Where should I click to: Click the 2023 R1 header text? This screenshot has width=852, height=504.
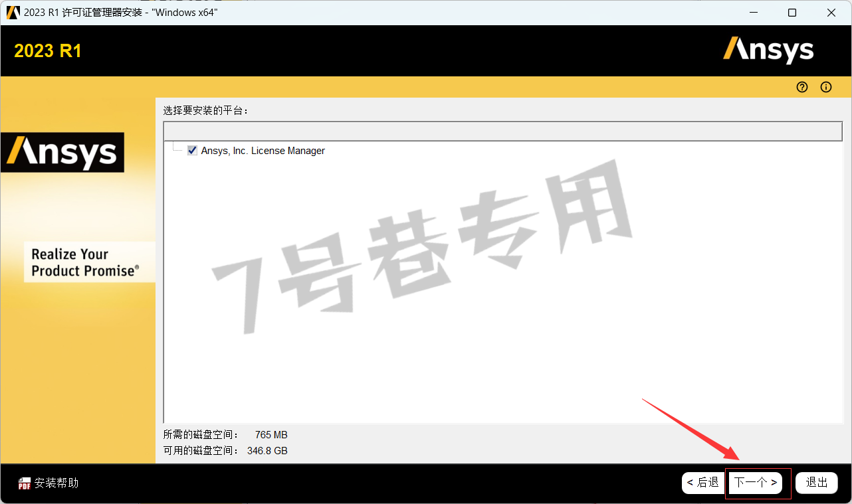tap(48, 51)
